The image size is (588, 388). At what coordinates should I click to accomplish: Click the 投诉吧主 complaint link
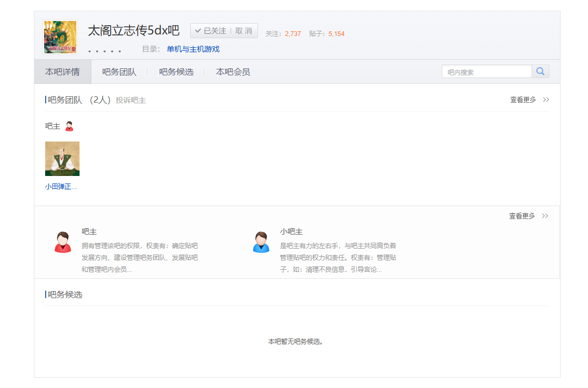[131, 100]
